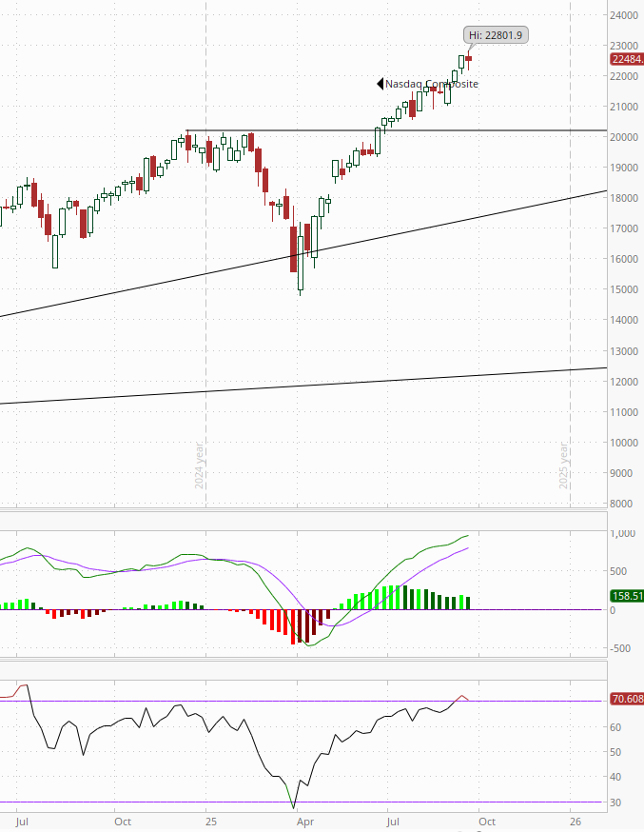Click the -500 MACD axis label
The width and height of the screenshot is (644, 832).
coord(620,648)
